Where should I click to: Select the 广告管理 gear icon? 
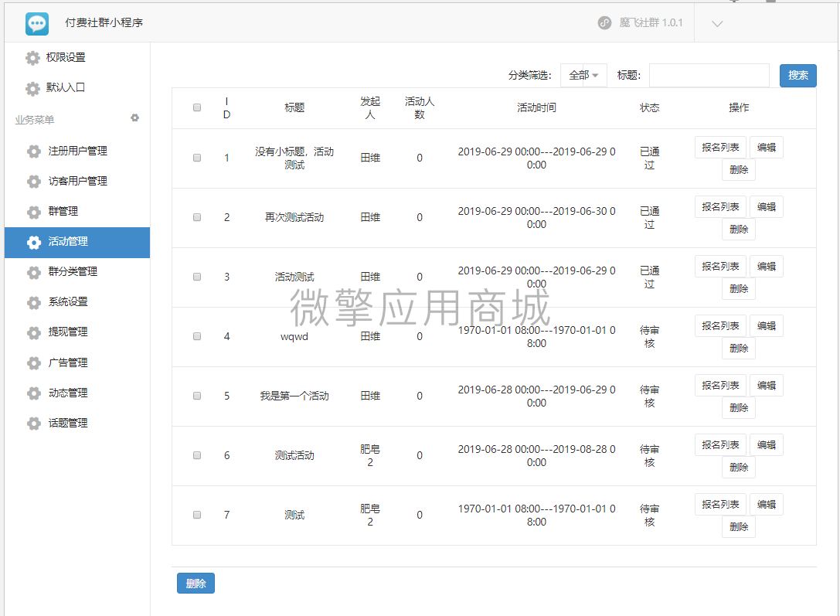34,363
